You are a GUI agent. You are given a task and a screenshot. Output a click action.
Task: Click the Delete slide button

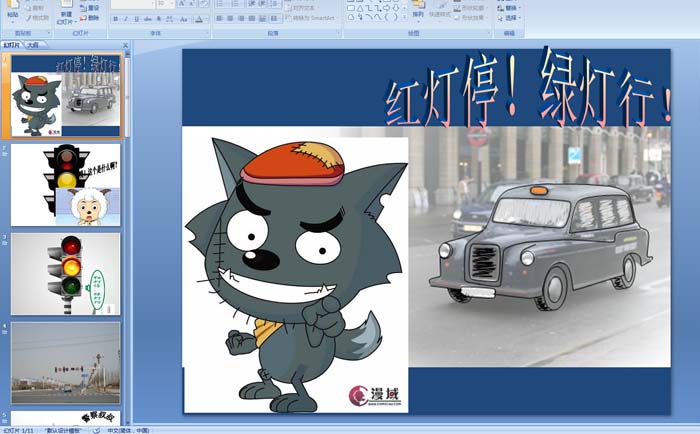click(90, 18)
